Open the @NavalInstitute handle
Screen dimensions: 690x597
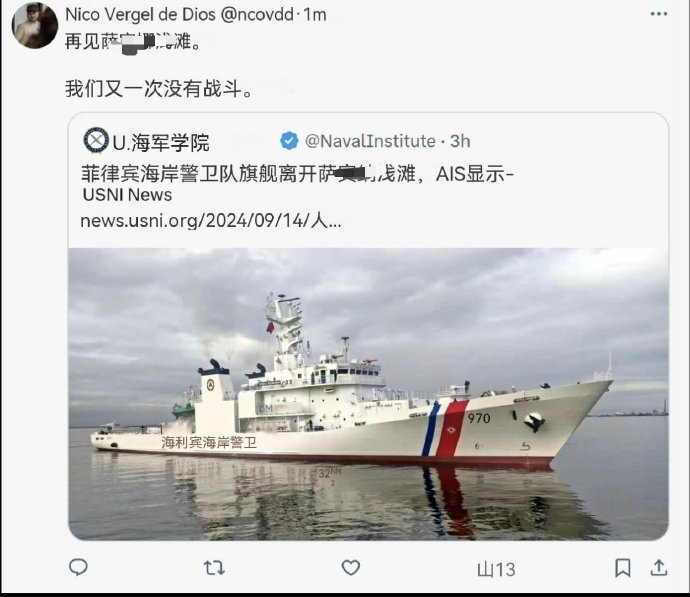(370, 141)
